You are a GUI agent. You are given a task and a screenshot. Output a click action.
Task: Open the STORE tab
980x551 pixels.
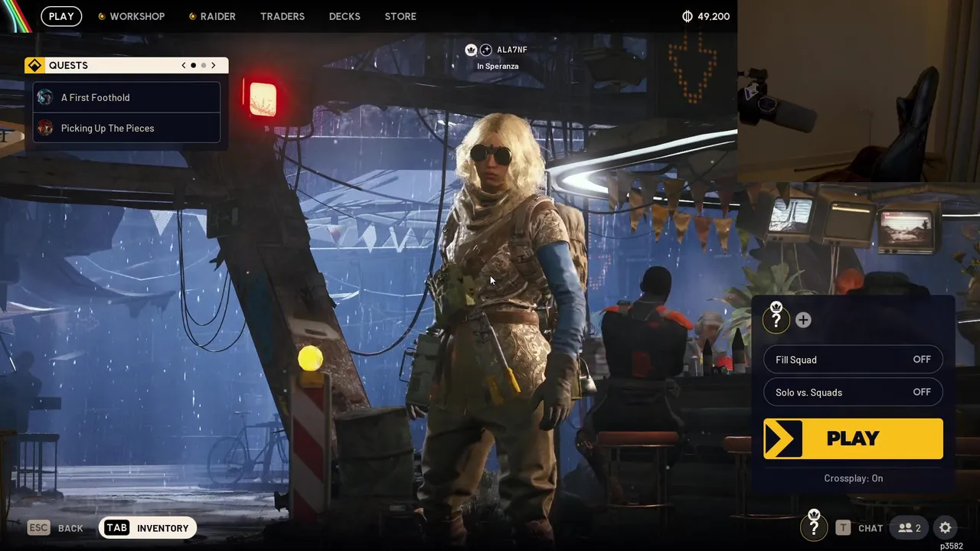[x=400, y=16]
